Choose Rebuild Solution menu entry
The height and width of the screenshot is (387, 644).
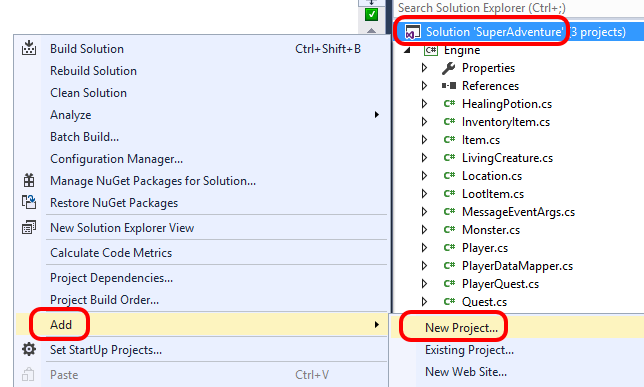tap(201, 71)
